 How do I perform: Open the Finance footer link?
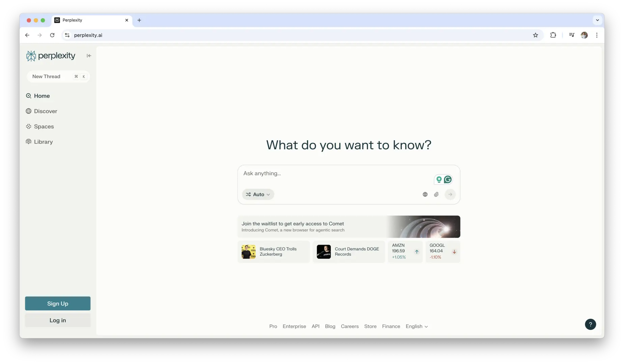pos(391,326)
